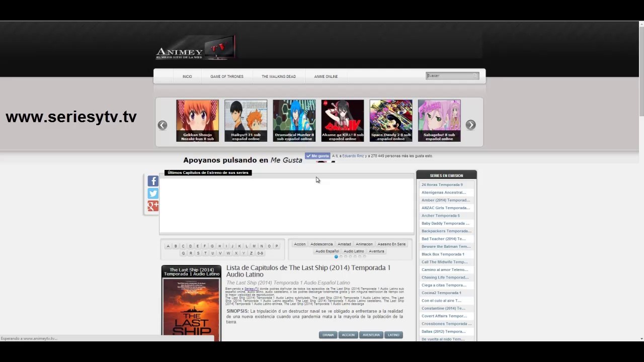Select the Audio Español genre
644x362 pixels.
(x=327, y=251)
